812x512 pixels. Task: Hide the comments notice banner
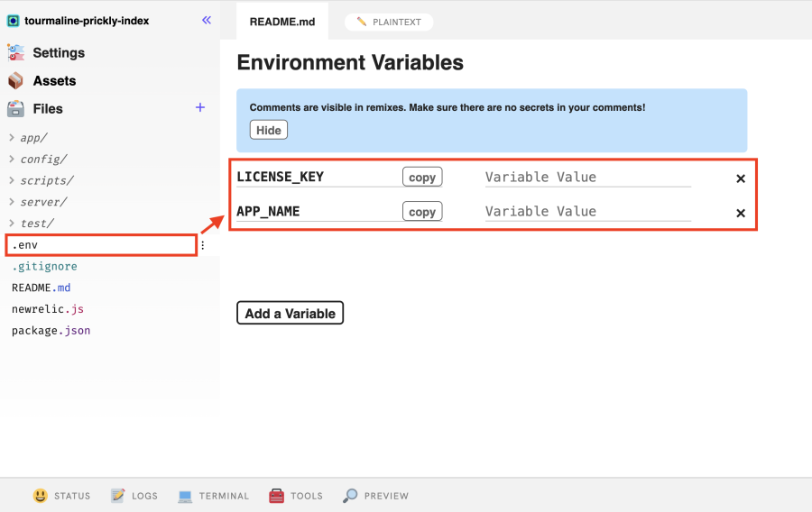[x=269, y=130]
